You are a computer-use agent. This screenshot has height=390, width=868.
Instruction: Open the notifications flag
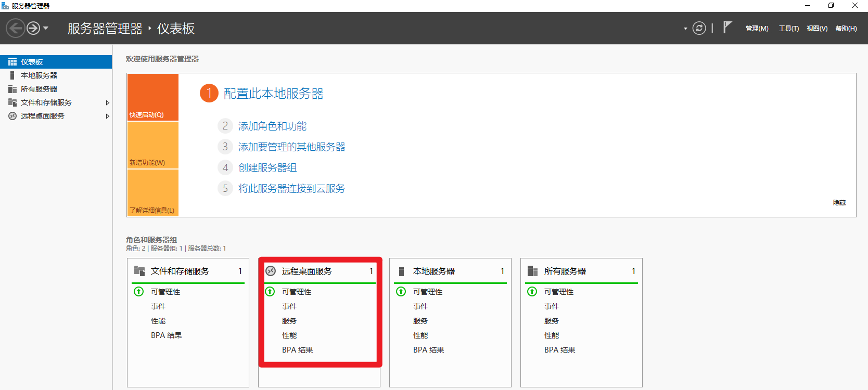[727, 27]
